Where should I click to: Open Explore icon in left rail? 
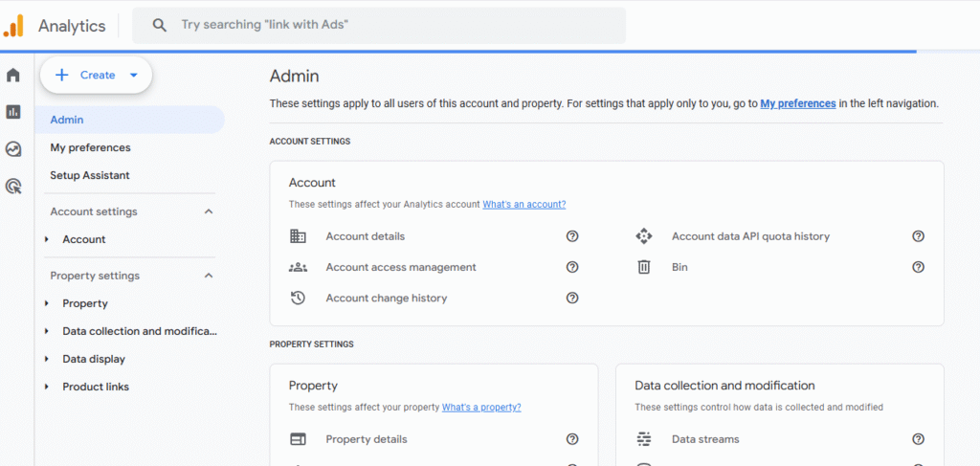[x=13, y=148]
